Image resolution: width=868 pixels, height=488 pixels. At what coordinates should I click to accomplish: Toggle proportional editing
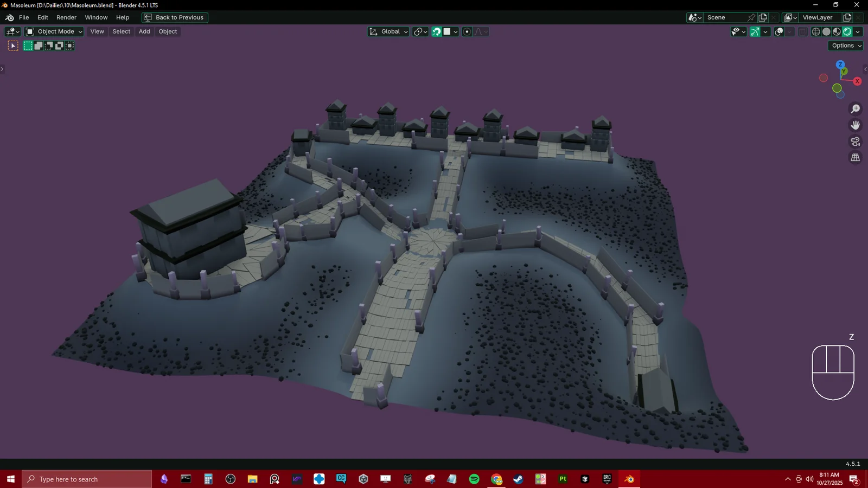[467, 31]
